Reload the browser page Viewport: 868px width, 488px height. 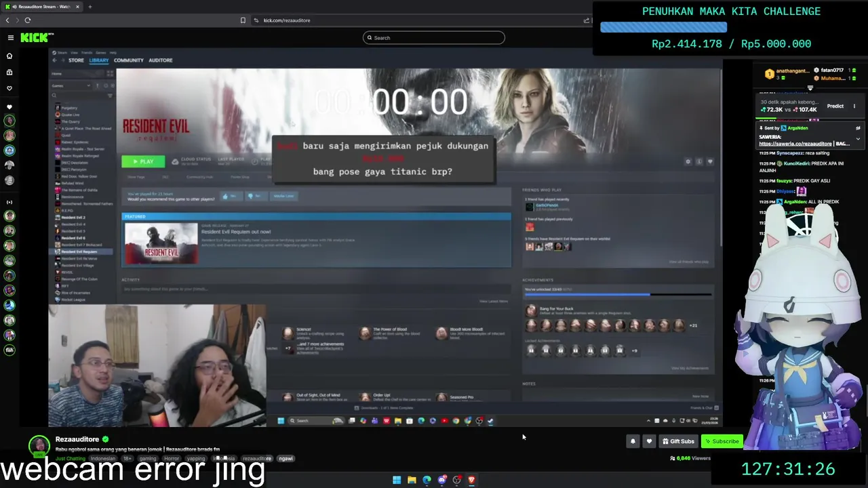(27, 20)
